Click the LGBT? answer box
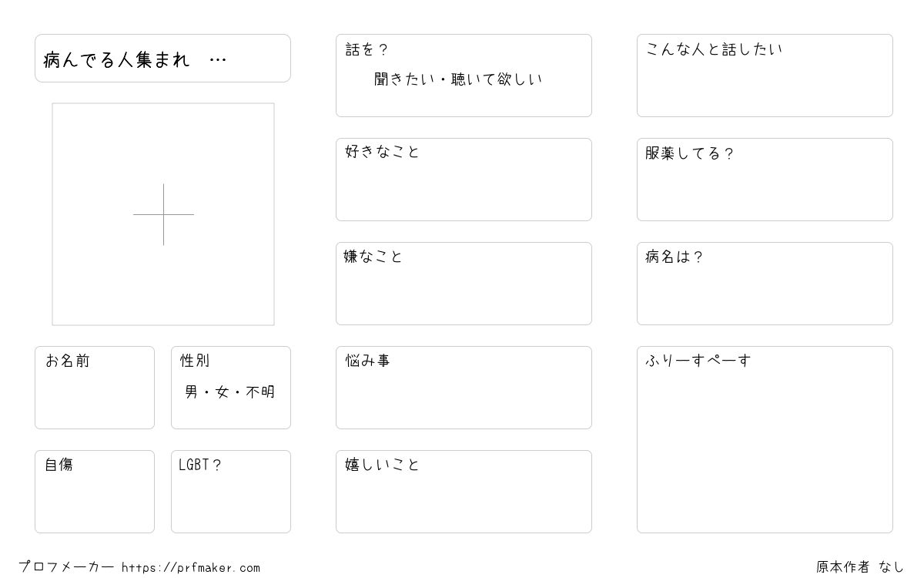Image resolution: width=924 pixels, height=578 pixels. 231,491
